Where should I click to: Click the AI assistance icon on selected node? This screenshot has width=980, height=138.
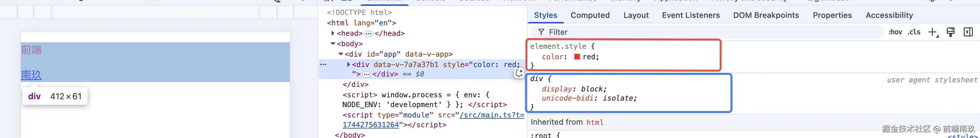click(519, 74)
